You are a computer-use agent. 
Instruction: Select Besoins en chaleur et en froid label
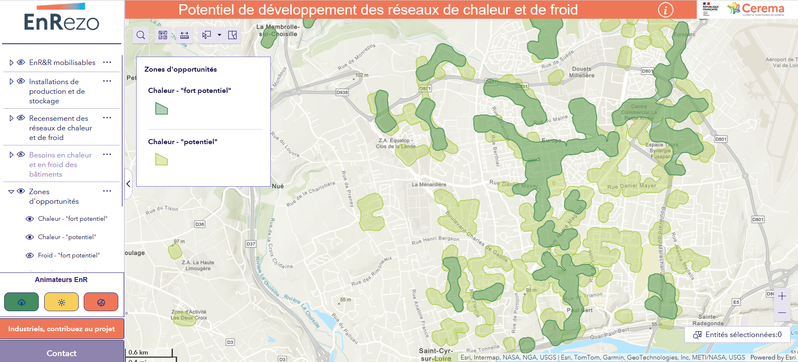click(60, 164)
